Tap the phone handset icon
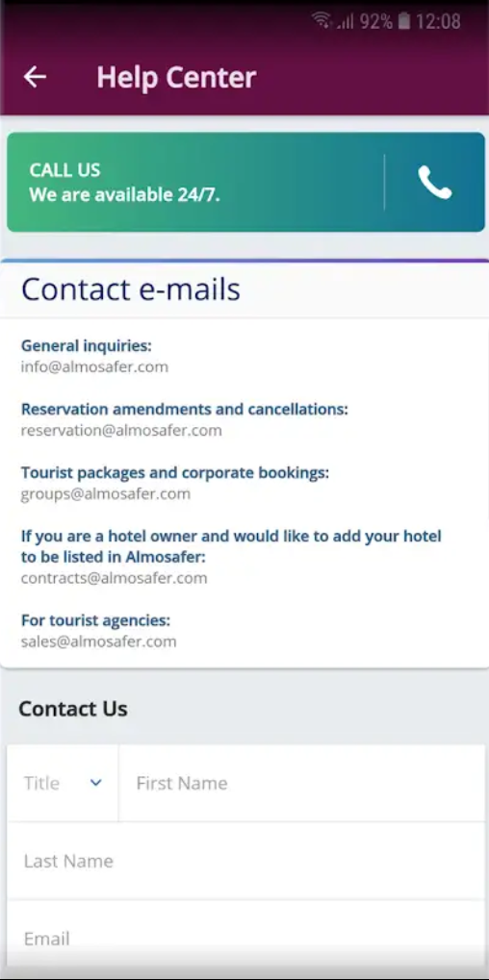Viewport: 489px width, 980px height. tap(434, 183)
